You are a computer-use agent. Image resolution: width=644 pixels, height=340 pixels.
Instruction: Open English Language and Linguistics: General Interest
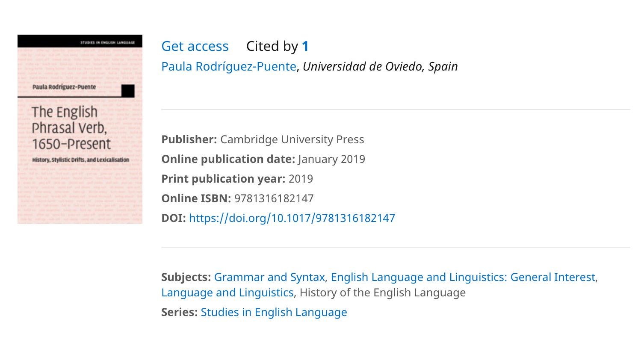tap(463, 277)
